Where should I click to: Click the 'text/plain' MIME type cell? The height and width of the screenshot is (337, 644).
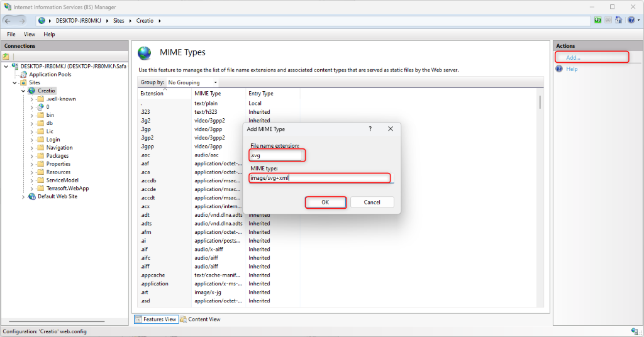[206, 104]
